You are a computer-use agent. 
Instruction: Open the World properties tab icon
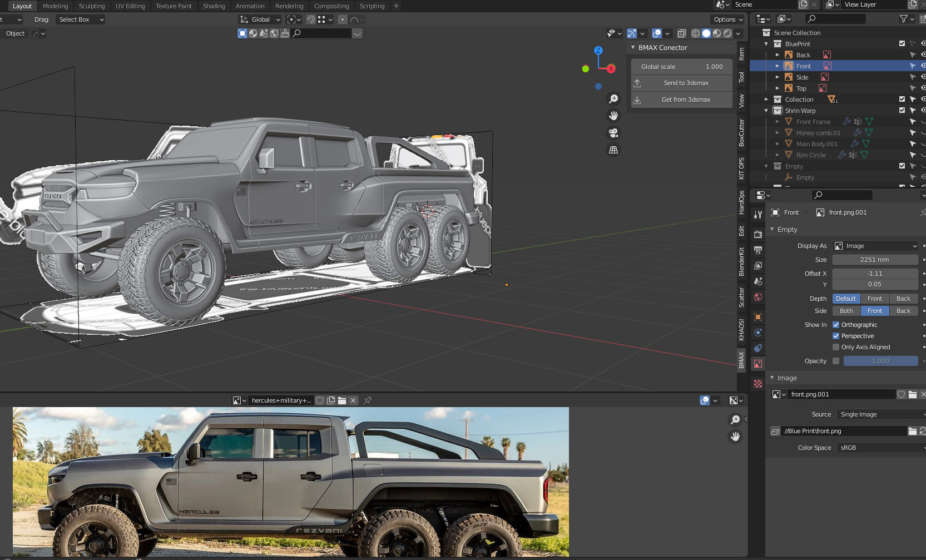coord(757,297)
